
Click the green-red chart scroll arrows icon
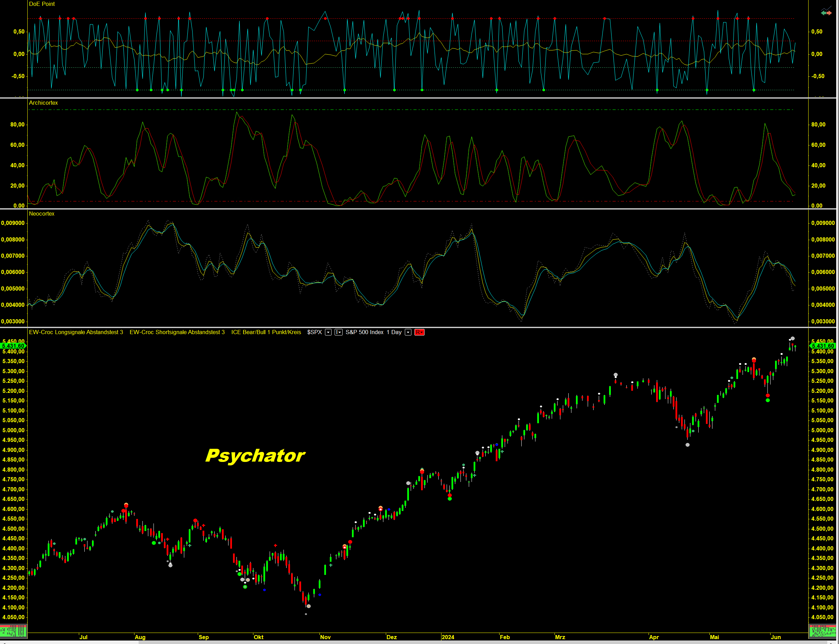pos(826,13)
